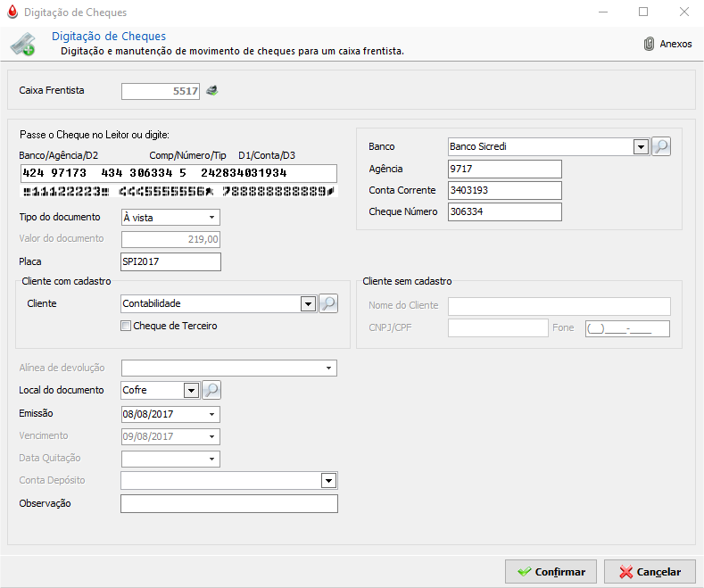Click the Cheque Número field

point(505,211)
